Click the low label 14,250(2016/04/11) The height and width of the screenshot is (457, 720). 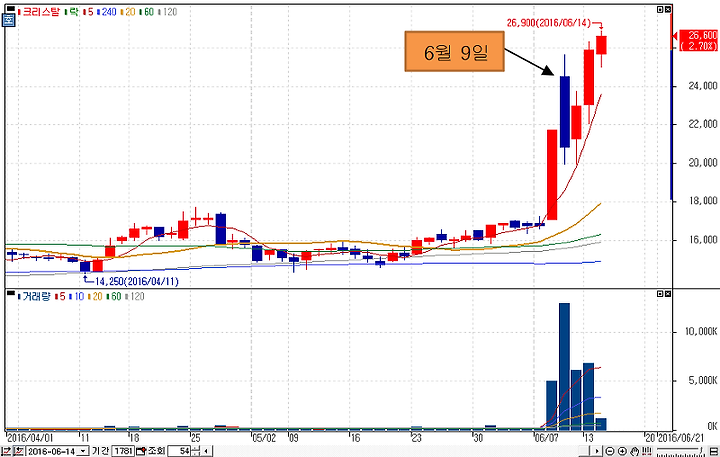pyautogui.click(x=137, y=281)
